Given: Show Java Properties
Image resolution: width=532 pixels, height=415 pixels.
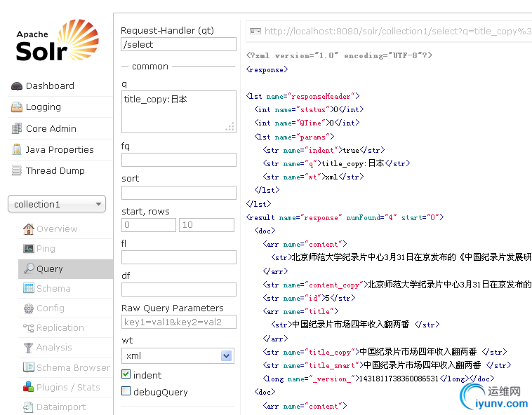Looking at the screenshot, I should 60,149.
